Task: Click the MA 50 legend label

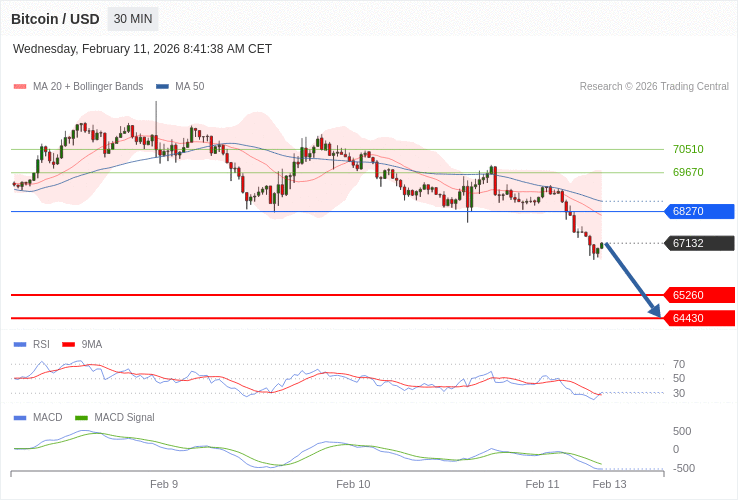Action: 190,87
